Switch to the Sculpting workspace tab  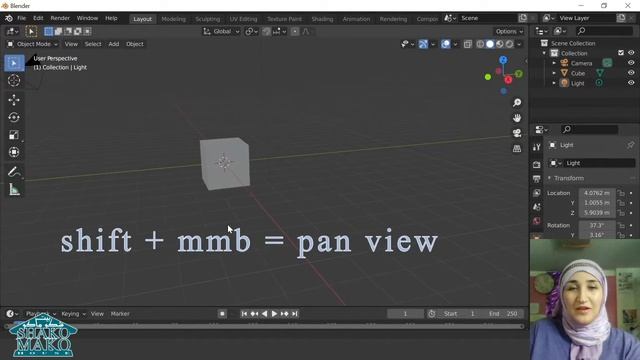[x=207, y=19]
